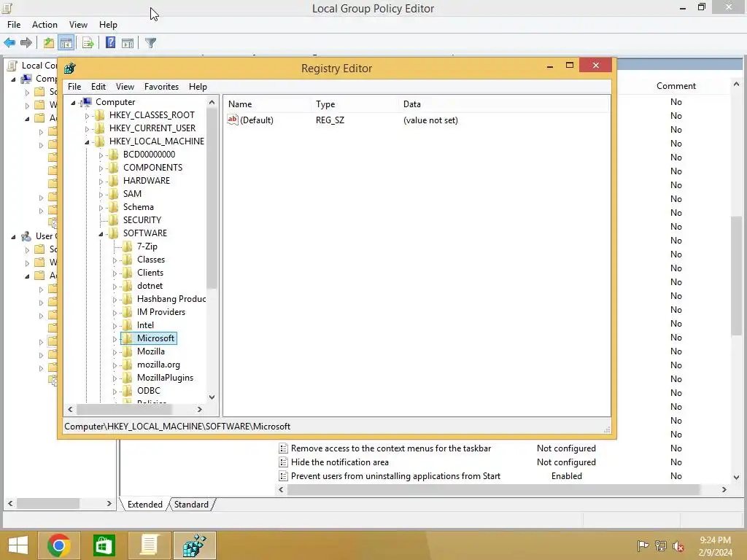
Task: Click the REG_SZ type cell
Action: coord(330,120)
